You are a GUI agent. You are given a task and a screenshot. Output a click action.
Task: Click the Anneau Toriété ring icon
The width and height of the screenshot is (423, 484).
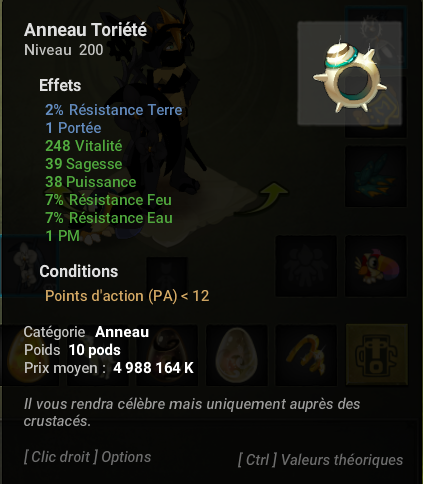click(350, 73)
